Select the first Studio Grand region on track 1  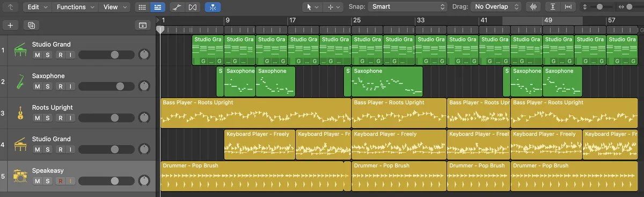click(x=208, y=50)
